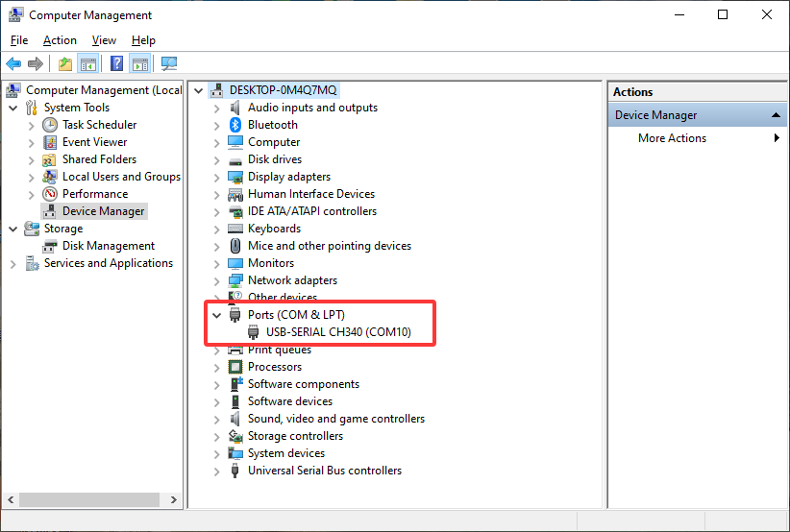Click the Performance gauge icon
The width and height of the screenshot is (790, 532).
click(50, 194)
